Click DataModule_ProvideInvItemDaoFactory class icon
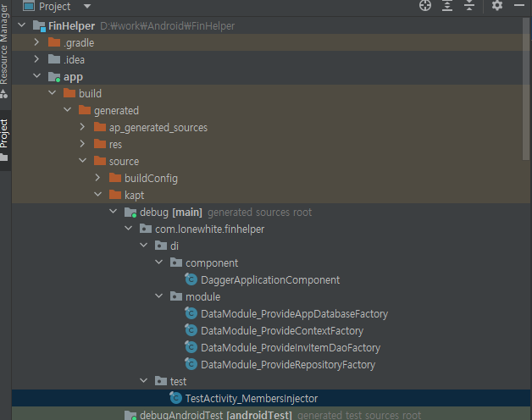 pyautogui.click(x=191, y=347)
